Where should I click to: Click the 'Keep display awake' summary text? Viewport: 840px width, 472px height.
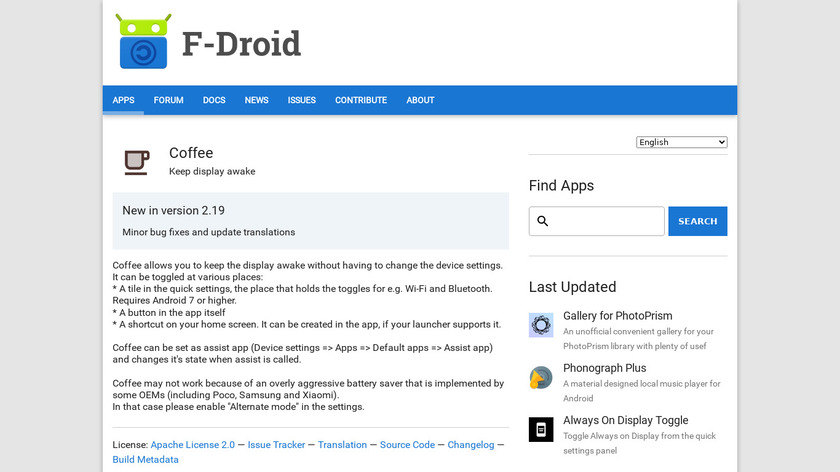point(212,171)
